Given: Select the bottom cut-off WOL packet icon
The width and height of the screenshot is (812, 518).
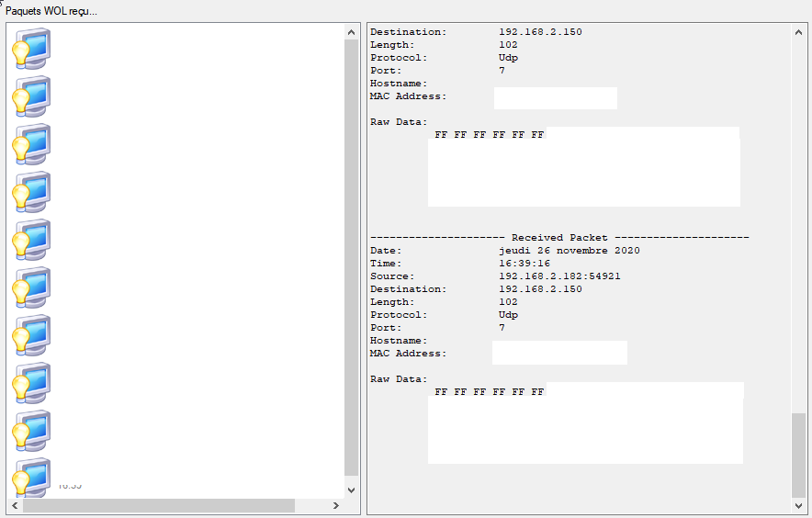Looking at the screenshot, I should (31, 477).
